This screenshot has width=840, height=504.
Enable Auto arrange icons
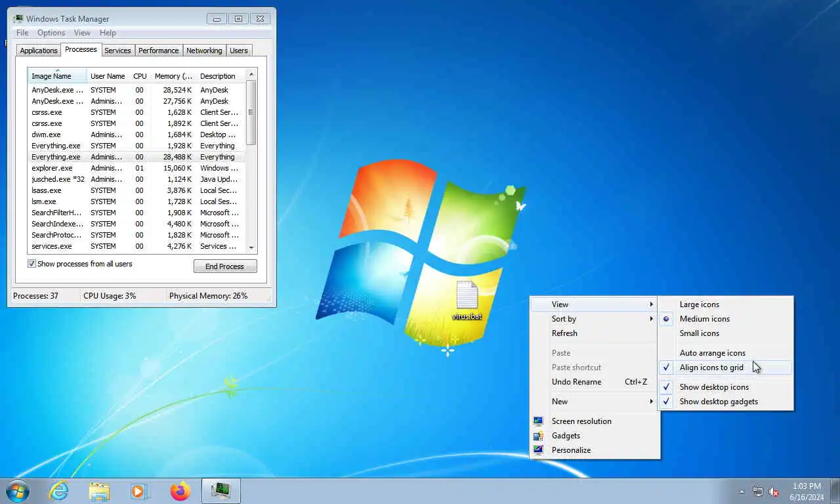coord(726,353)
